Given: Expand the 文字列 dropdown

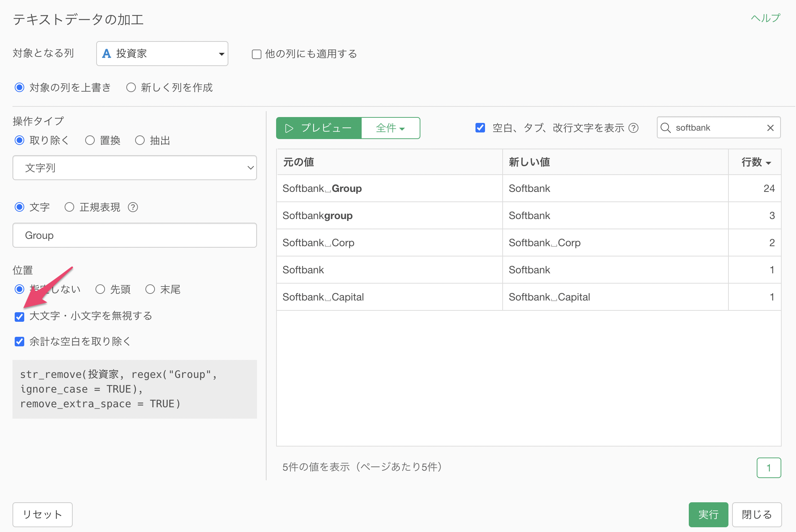Looking at the screenshot, I should pyautogui.click(x=135, y=168).
